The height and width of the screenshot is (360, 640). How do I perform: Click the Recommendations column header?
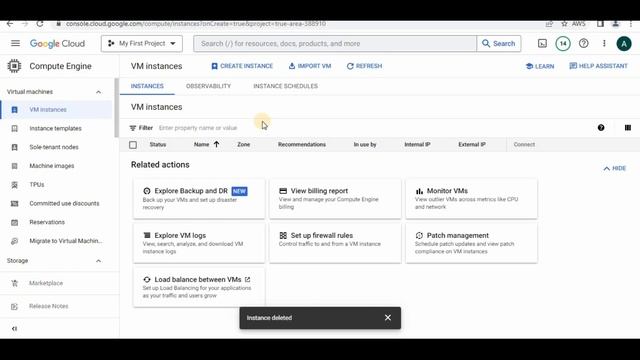click(x=302, y=144)
